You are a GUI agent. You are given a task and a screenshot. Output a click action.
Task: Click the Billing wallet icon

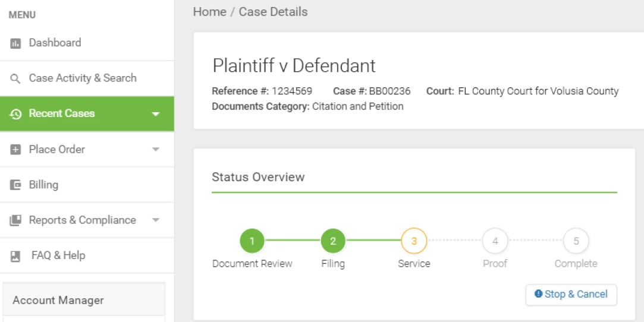click(15, 185)
